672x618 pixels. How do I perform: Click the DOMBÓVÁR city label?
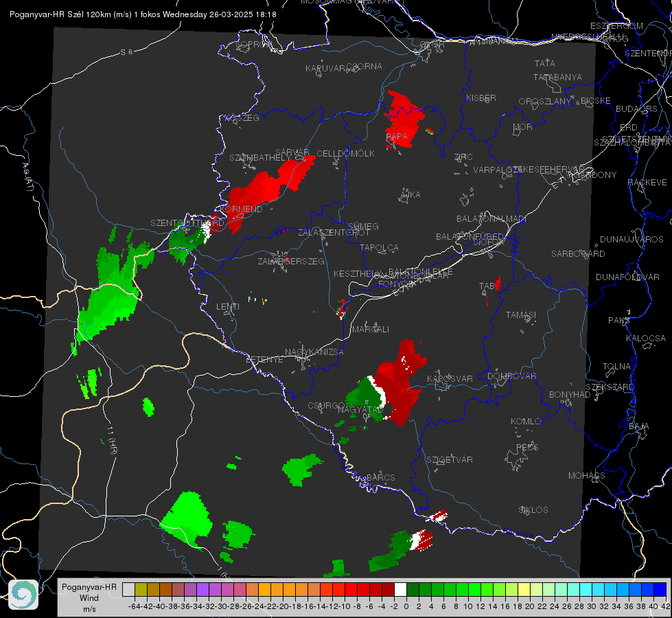512,376
